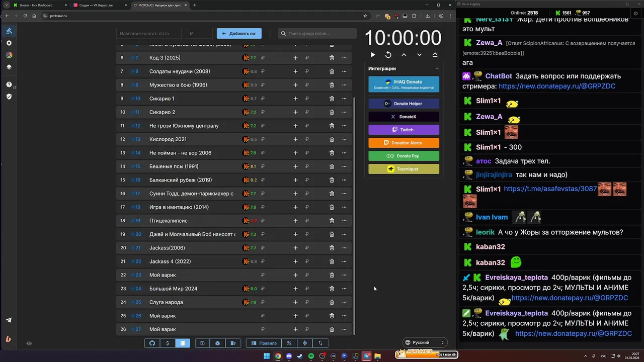Connect Donate Pay integration
644x362 pixels.
[404, 156]
